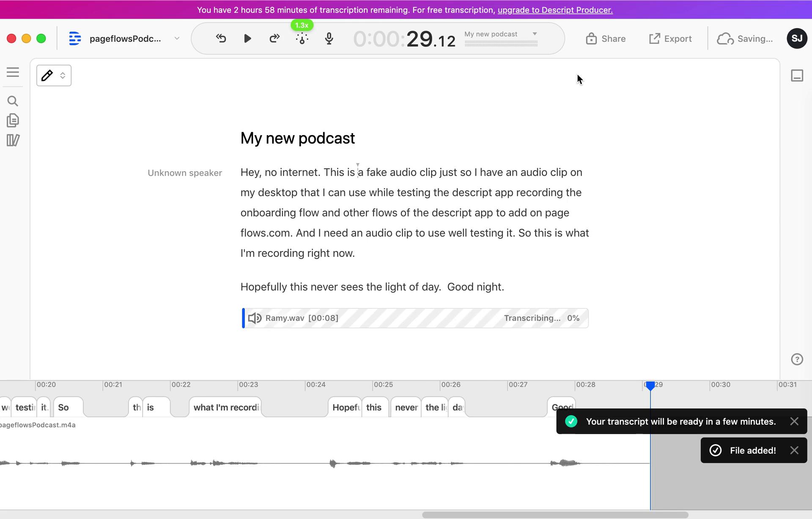Click the Saving cloud status indicator
Image resolution: width=812 pixels, height=519 pixels.
click(x=745, y=39)
